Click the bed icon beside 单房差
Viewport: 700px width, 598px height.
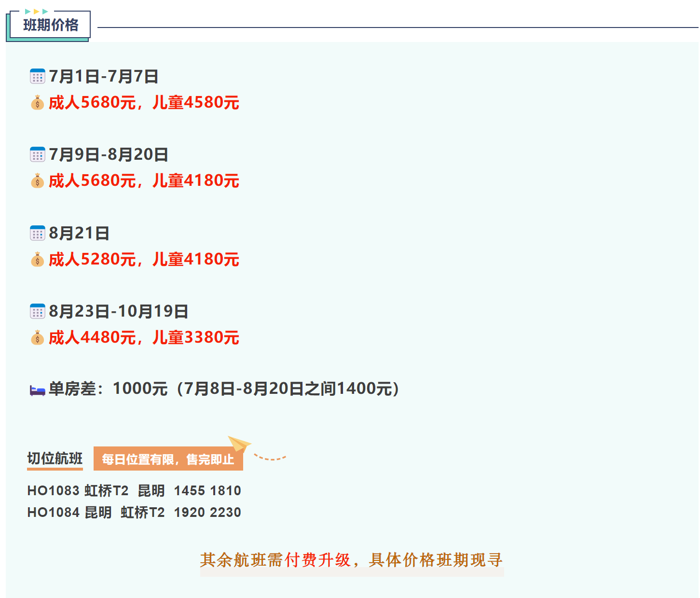[x=38, y=390]
